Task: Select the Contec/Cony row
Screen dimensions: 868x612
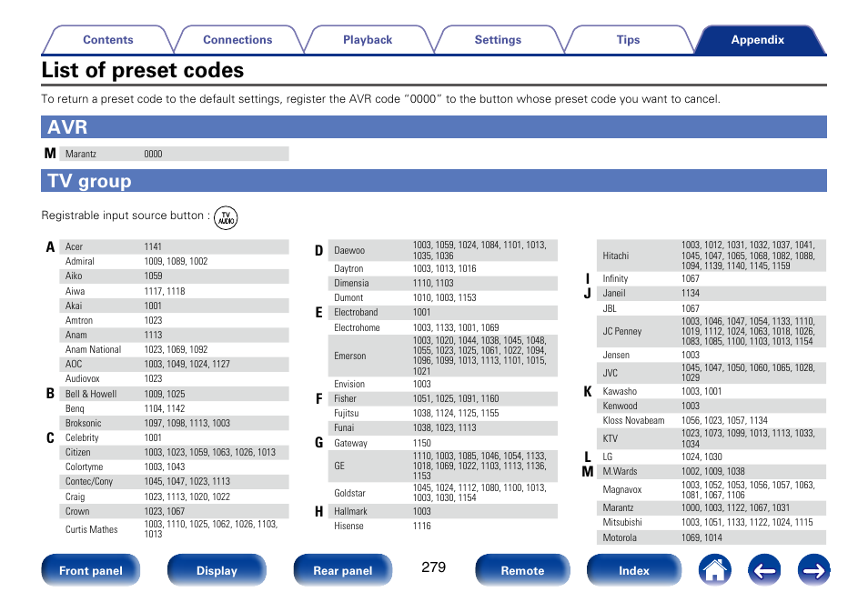Action: pyautogui.click(x=174, y=481)
